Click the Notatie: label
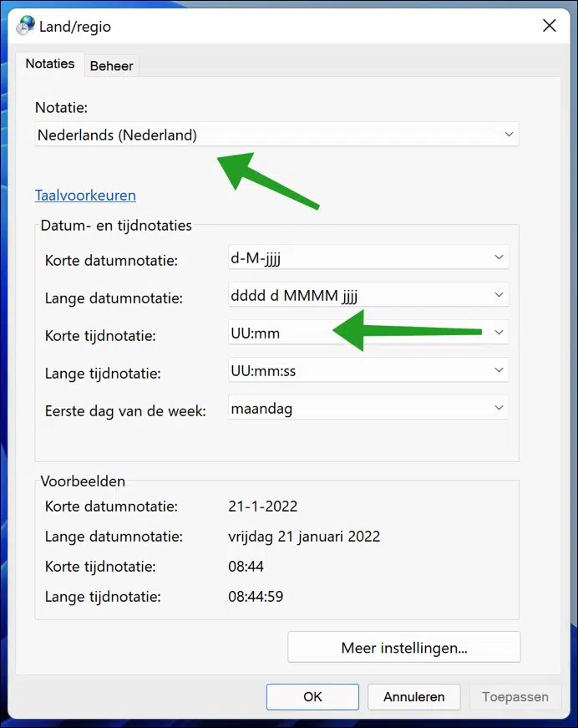The width and height of the screenshot is (578, 728). 61,107
